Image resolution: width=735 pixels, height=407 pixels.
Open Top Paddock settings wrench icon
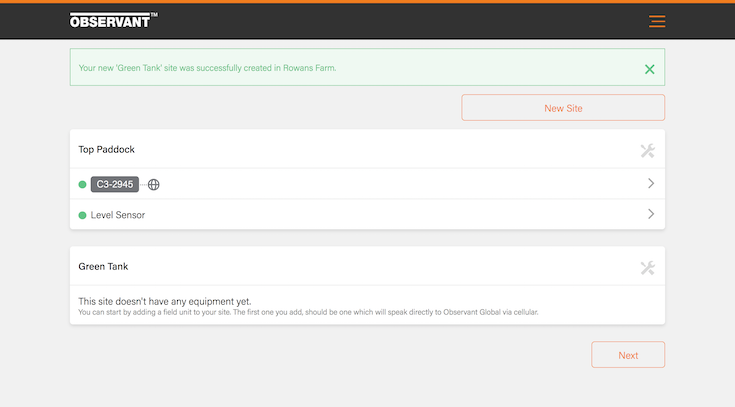pos(647,151)
